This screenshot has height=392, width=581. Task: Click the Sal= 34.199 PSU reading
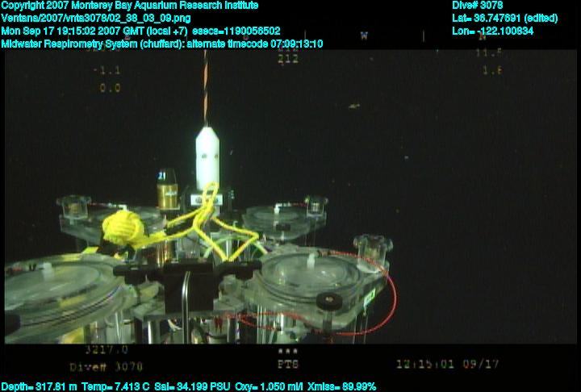(x=192, y=386)
